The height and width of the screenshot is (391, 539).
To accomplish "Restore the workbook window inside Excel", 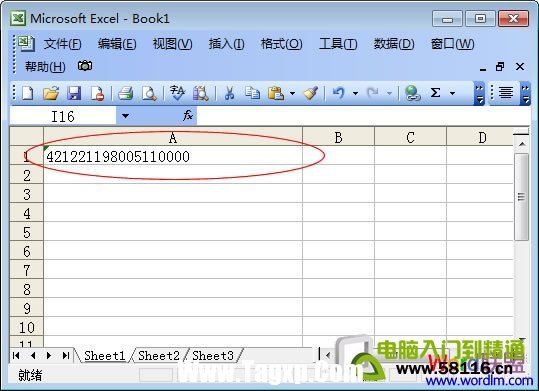I will (x=500, y=66).
